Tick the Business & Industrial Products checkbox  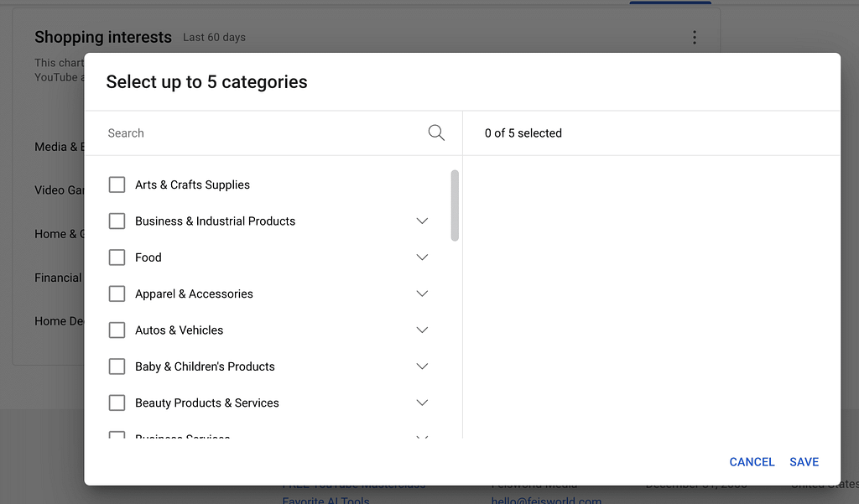point(117,221)
